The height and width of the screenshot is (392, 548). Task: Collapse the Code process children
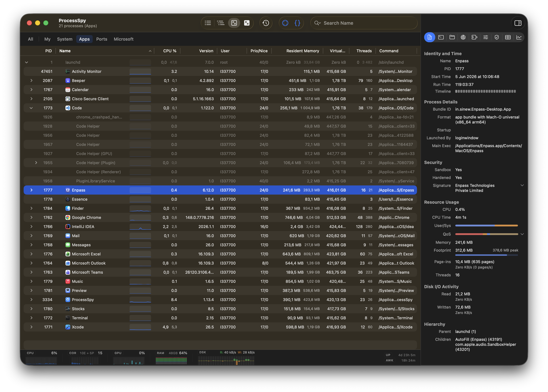click(31, 108)
